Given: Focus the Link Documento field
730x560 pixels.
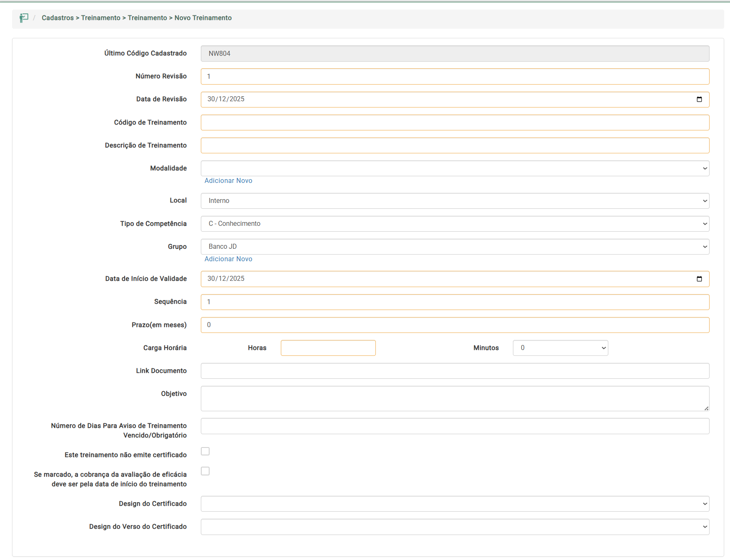Looking at the screenshot, I should pos(455,371).
